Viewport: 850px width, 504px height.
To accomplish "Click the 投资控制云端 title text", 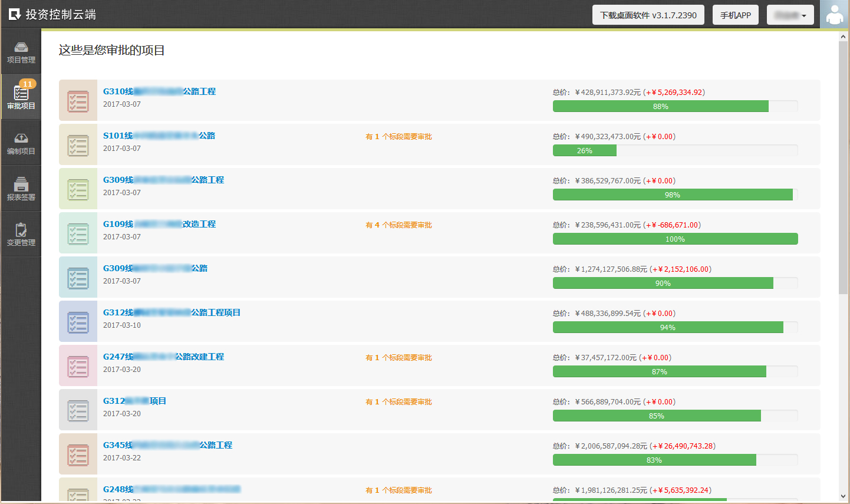I will 61,14.
